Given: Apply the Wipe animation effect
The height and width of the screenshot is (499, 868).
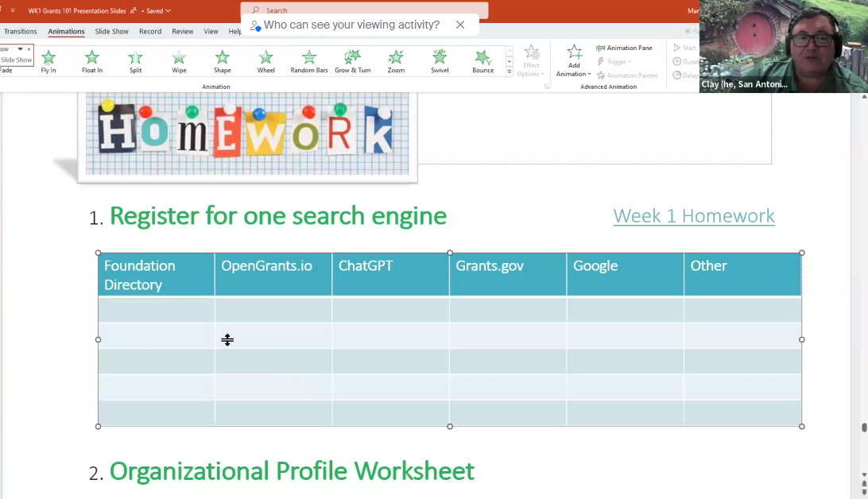Looking at the screenshot, I should tap(179, 61).
